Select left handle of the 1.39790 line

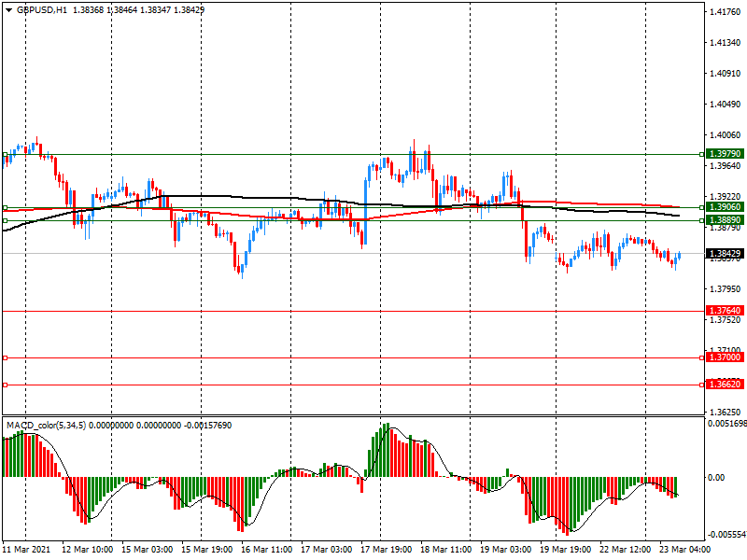pyautogui.click(x=5, y=153)
